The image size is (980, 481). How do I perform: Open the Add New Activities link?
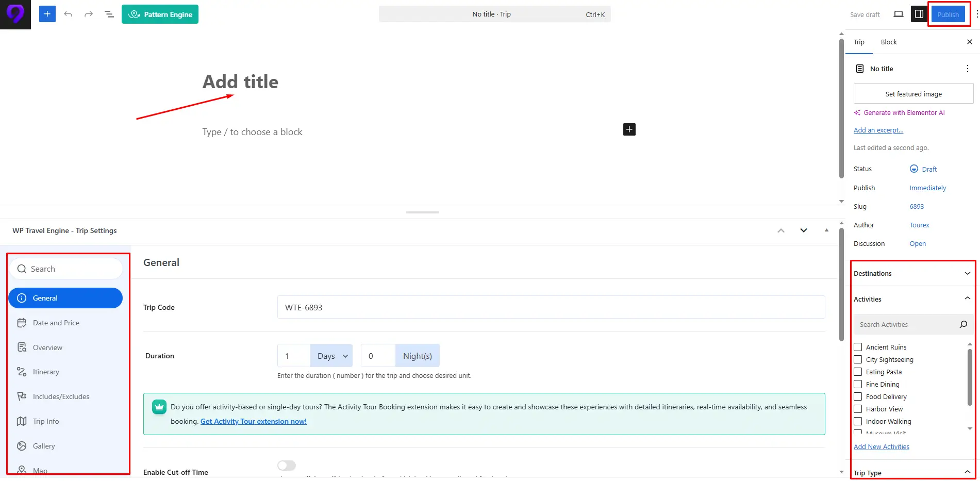click(882, 446)
